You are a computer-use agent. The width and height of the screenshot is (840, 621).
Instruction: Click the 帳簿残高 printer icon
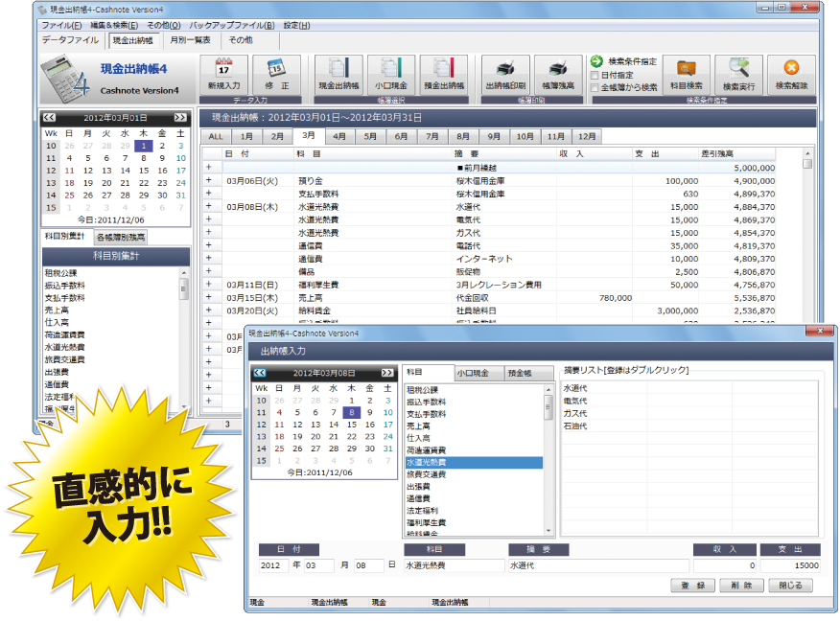coord(559,71)
